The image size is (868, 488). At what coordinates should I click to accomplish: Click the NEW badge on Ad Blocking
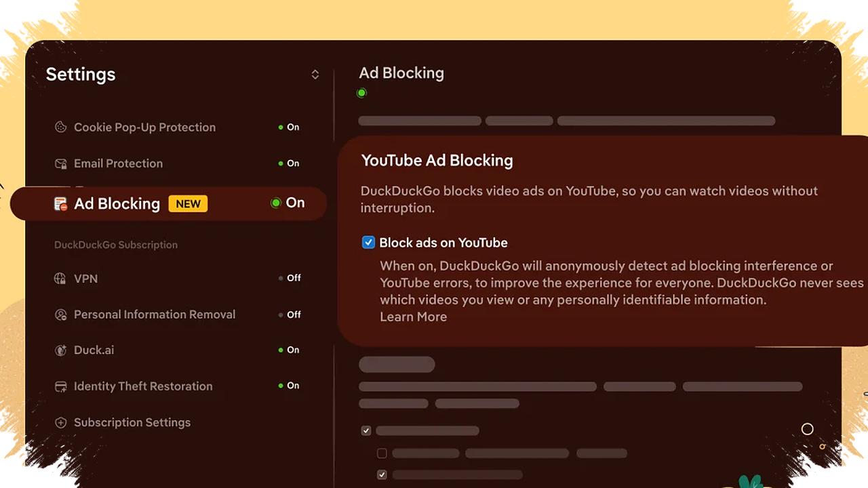[x=188, y=204]
